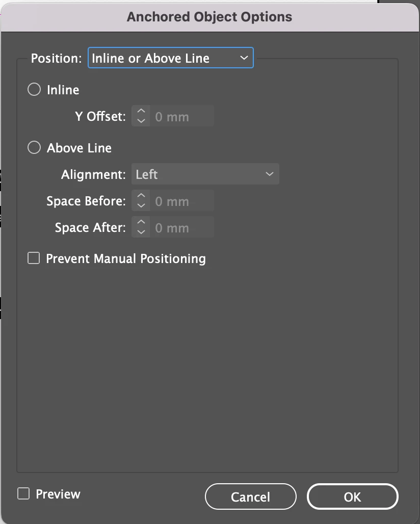Viewport: 420px width, 524px height.
Task: Click the Y Offset value field
Action: coord(181,117)
